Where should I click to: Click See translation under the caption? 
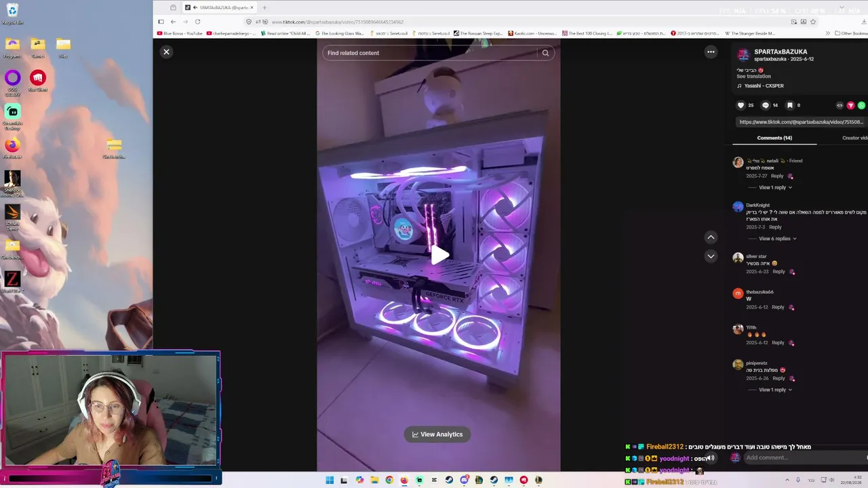coord(754,77)
